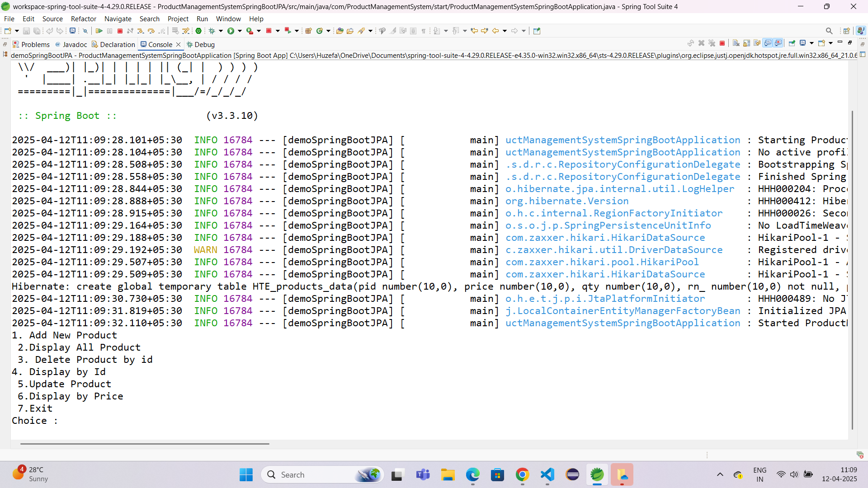
Task: Click the Java perspective button
Action: click(x=861, y=31)
